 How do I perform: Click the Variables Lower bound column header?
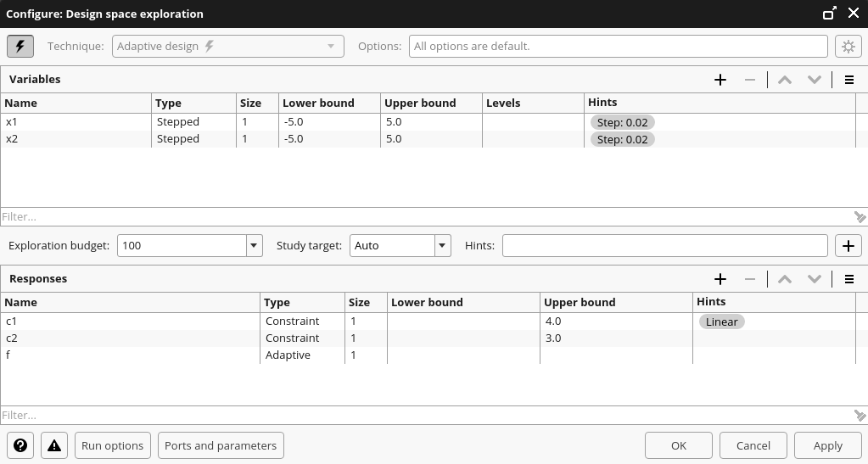click(x=329, y=103)
